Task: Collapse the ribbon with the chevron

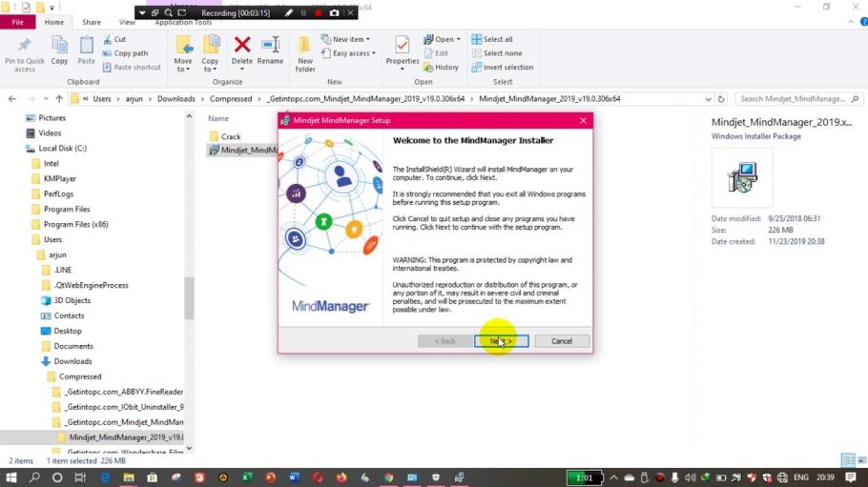Action: [x=851, y=22]
